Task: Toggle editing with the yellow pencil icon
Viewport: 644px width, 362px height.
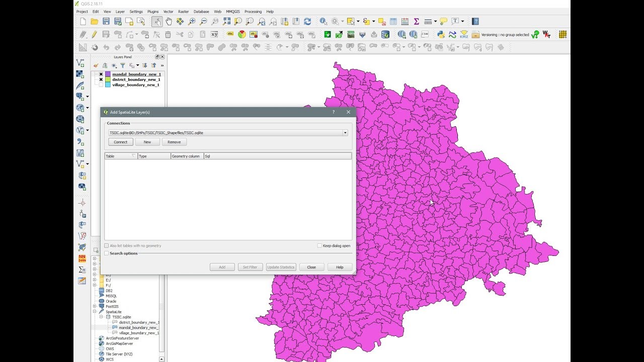Action: pos(94,35)
